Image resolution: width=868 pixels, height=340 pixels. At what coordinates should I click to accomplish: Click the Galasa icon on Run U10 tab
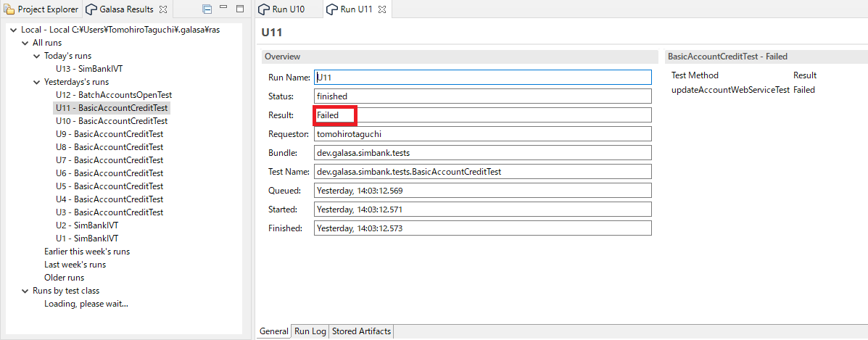(264, 9)
